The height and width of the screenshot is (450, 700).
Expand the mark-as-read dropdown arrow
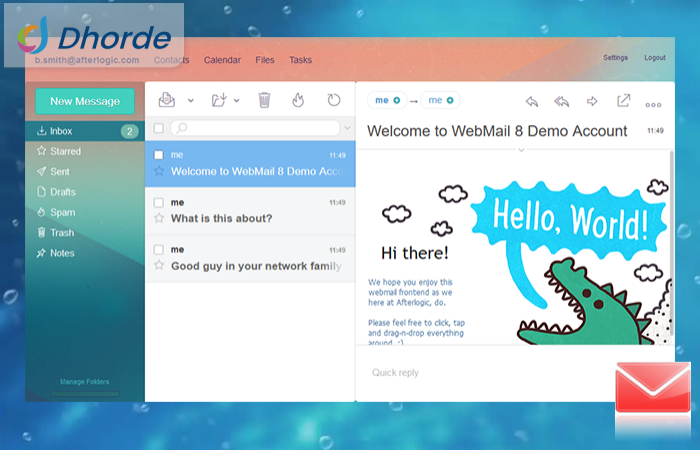[x=191, y=100]
